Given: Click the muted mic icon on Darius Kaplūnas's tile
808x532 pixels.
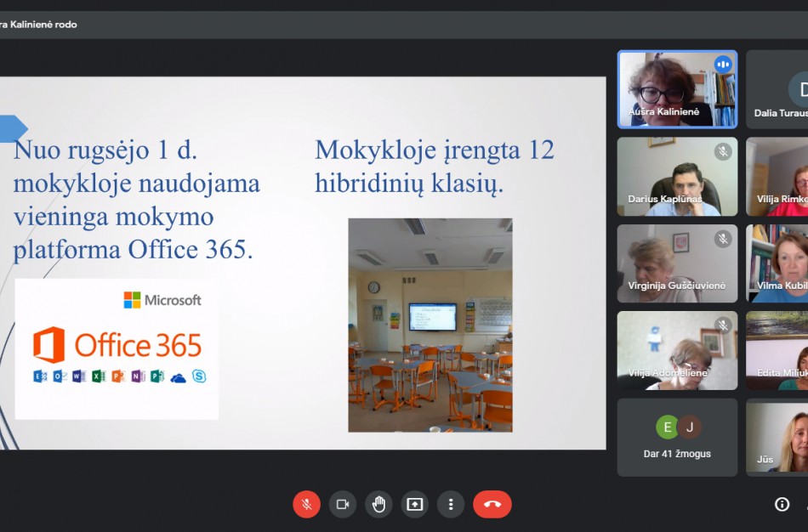Looking at the screenshot, I should tap(723, 151).
